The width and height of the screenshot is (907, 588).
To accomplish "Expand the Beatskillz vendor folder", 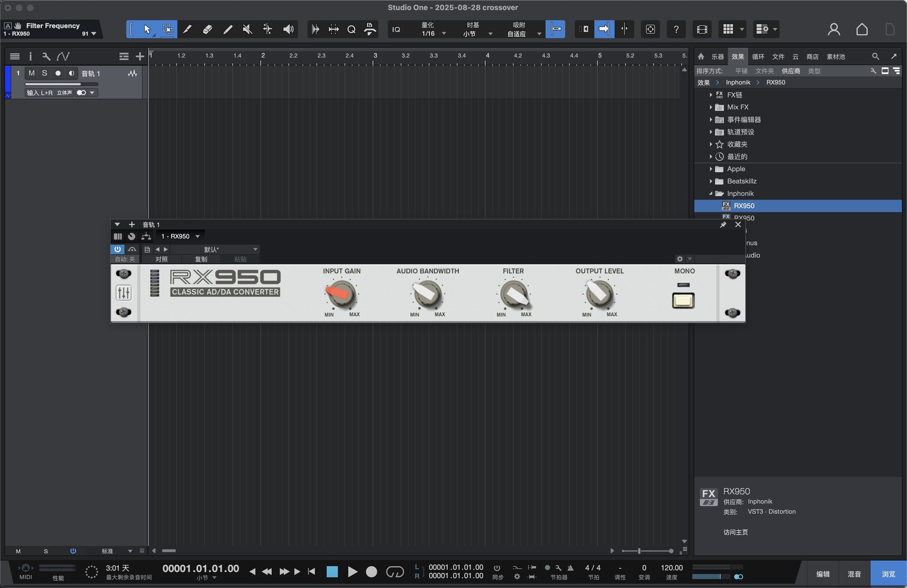I will tap(710, 181).
